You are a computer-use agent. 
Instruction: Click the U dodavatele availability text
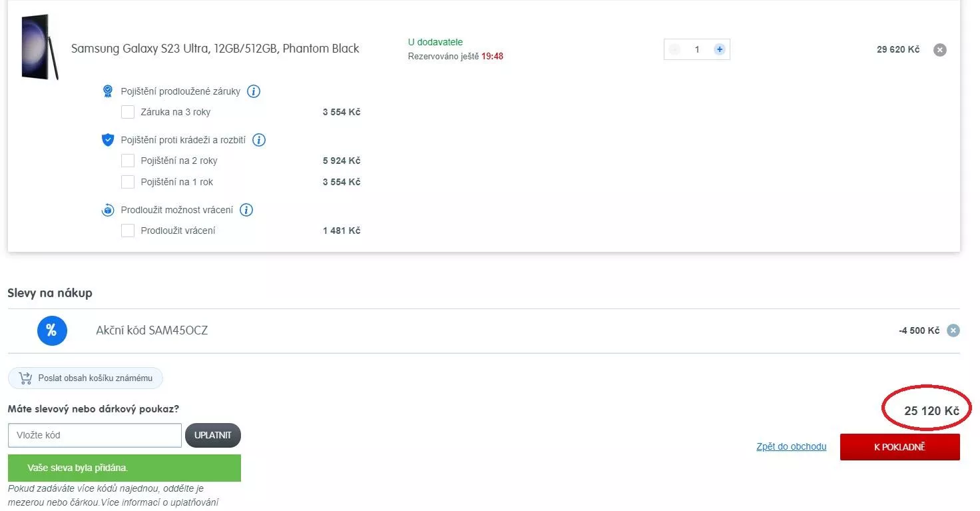435,42
